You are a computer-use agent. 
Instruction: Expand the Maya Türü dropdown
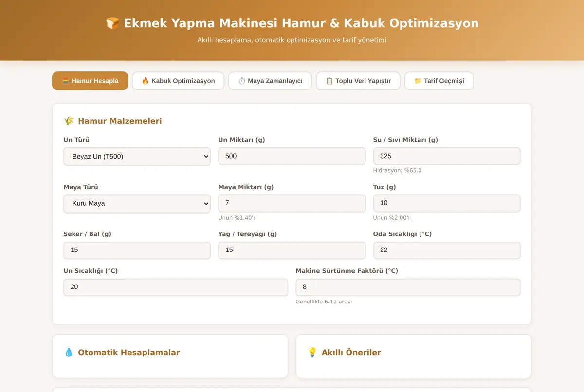click(137, 204)
